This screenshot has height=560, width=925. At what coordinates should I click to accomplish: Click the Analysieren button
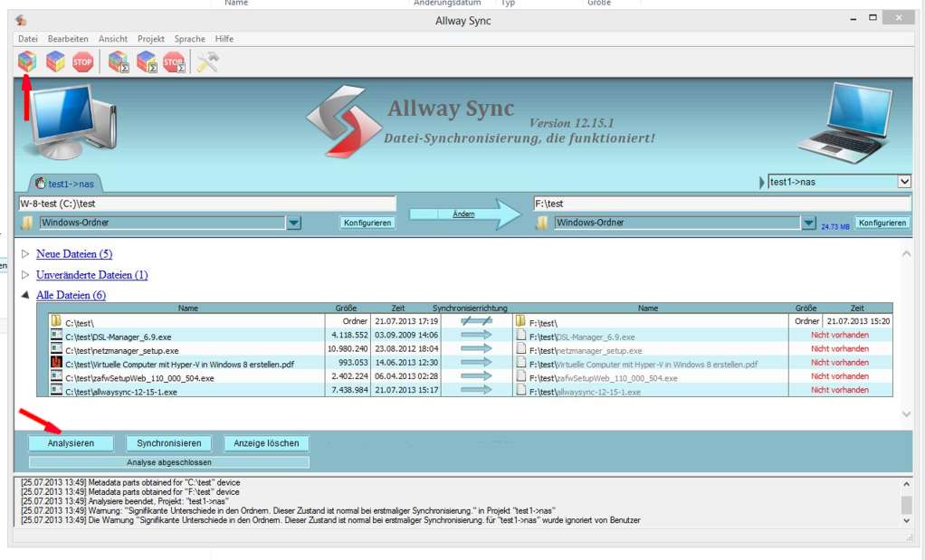click(x=71, y=443)
